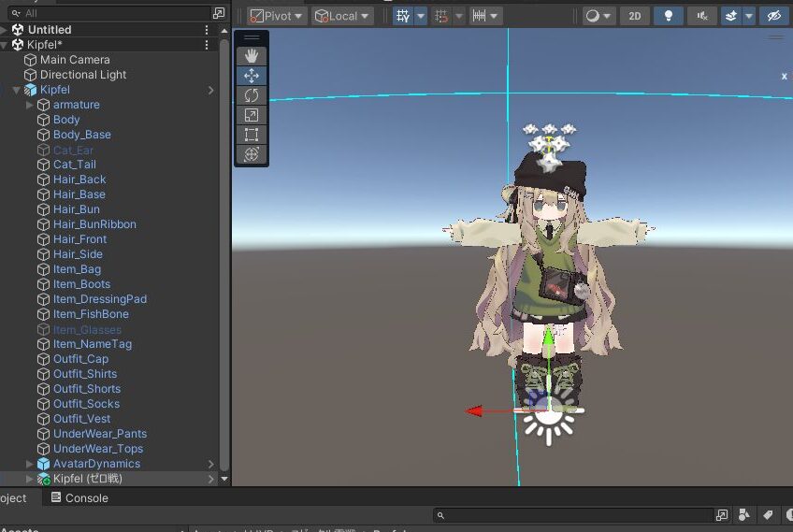Select the Hand view tool

click(252, 56)
